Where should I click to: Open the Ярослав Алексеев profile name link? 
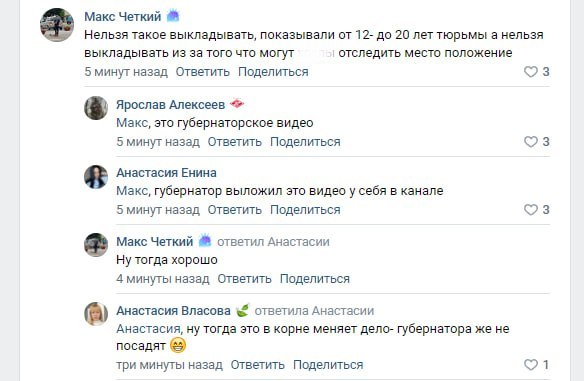(171, 105)
